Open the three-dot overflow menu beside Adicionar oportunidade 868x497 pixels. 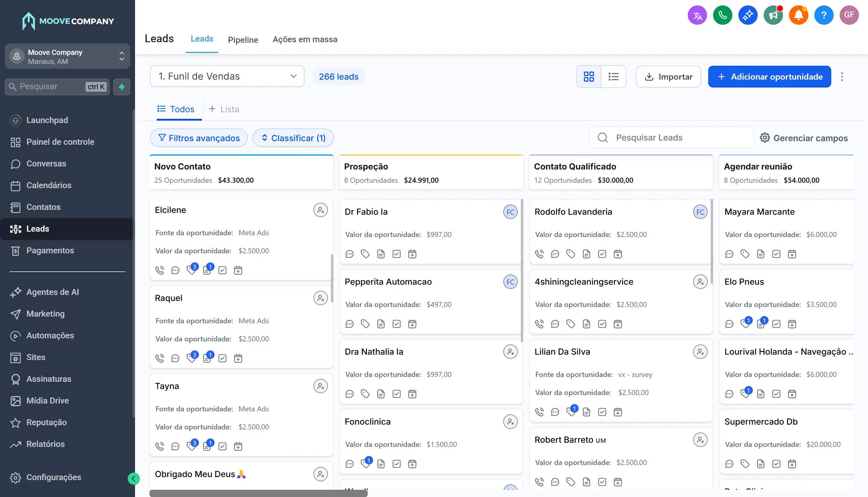point(842,77)
